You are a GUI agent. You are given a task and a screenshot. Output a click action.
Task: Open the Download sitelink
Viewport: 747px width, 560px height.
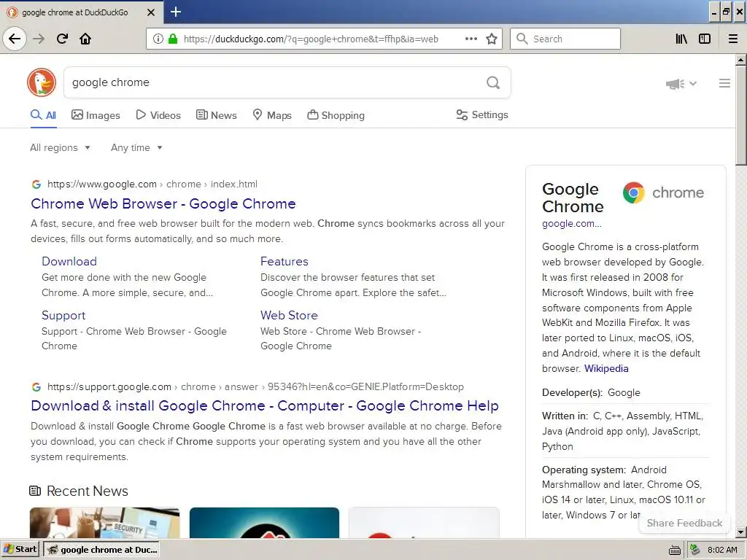69,261
